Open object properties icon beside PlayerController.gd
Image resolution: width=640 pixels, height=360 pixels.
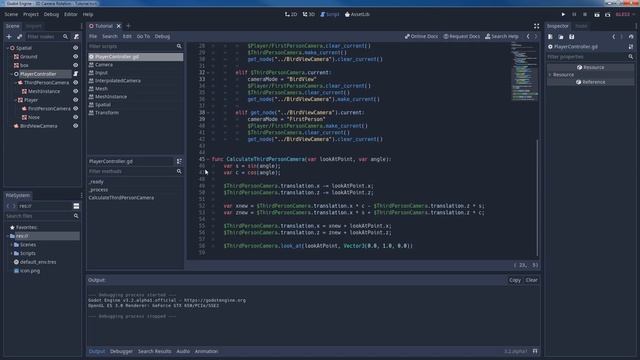click(x=631, y=47)
